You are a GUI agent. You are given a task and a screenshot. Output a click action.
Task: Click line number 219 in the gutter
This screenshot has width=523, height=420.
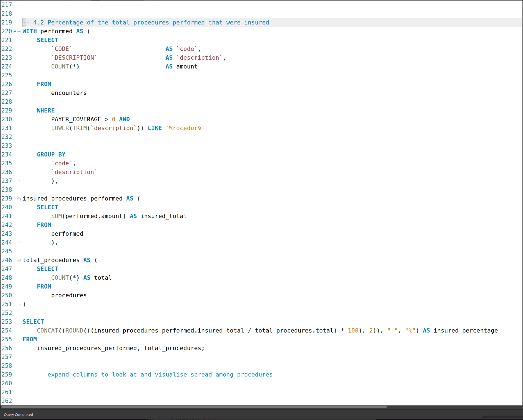[7, 22]
